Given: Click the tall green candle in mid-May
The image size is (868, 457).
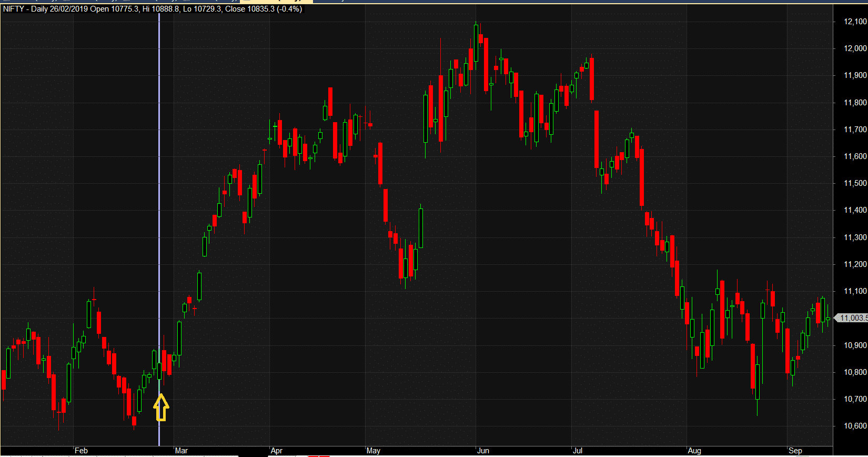Looking at the screenshot, I should 421,228.
